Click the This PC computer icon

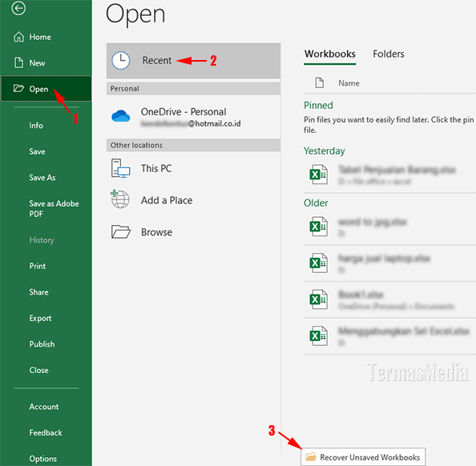point(120,168)
